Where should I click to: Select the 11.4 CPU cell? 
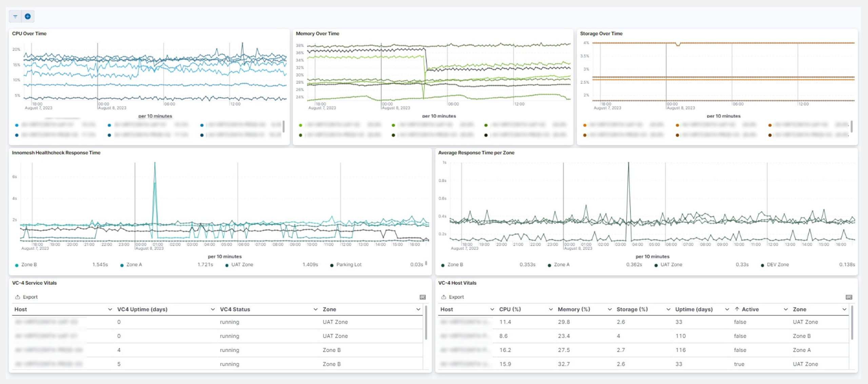[x=505, y=322]
